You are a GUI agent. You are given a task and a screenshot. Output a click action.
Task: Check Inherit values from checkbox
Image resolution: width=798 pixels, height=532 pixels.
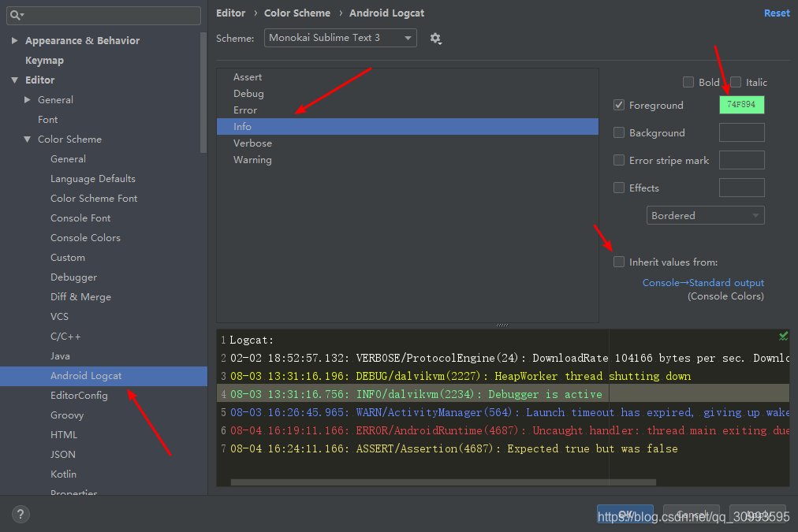click(619, 262)
